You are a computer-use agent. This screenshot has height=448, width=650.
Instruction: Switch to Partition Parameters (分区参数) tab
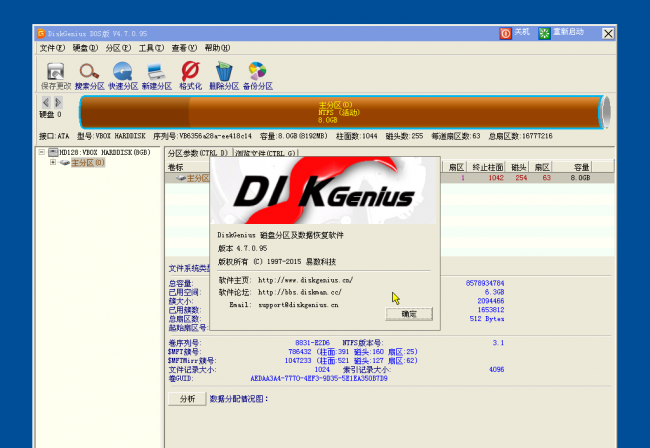coord(198,153)
